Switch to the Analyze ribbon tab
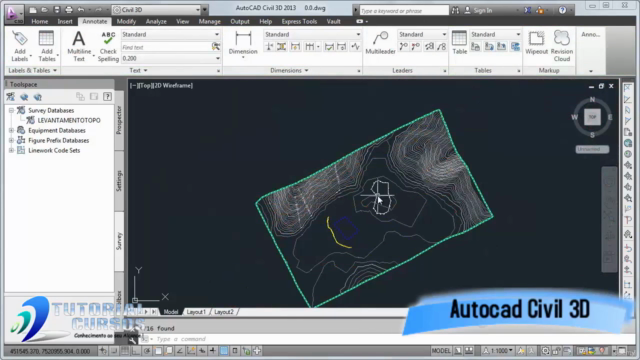Screen dimensions: 640x360 coord(156,21)
